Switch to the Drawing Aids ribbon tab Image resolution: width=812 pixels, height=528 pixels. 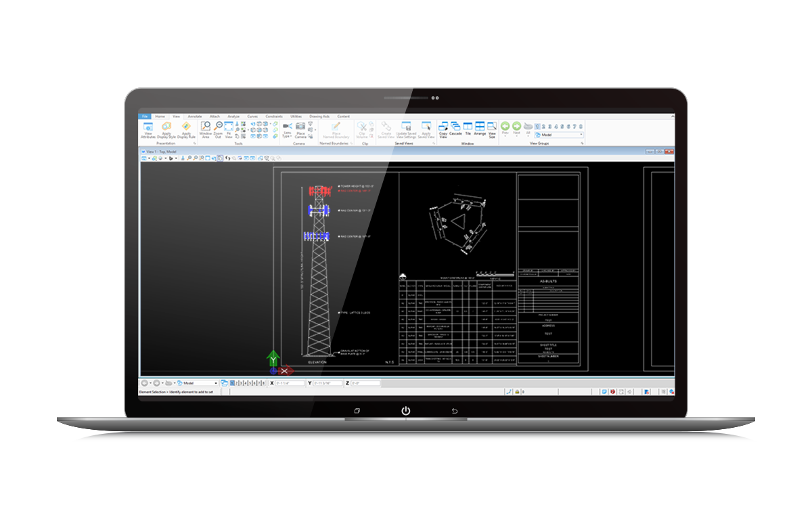click(x=320, y=116)
